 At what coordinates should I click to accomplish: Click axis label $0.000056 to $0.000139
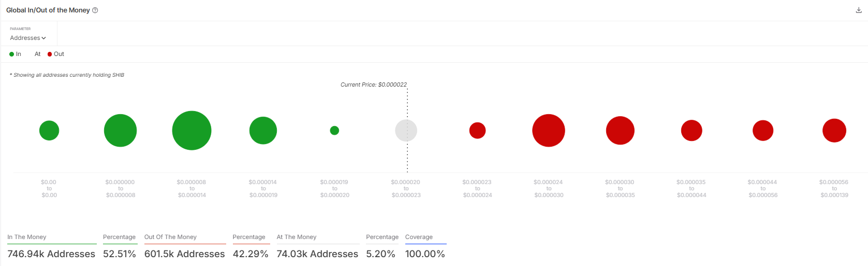tap(834, 189)
